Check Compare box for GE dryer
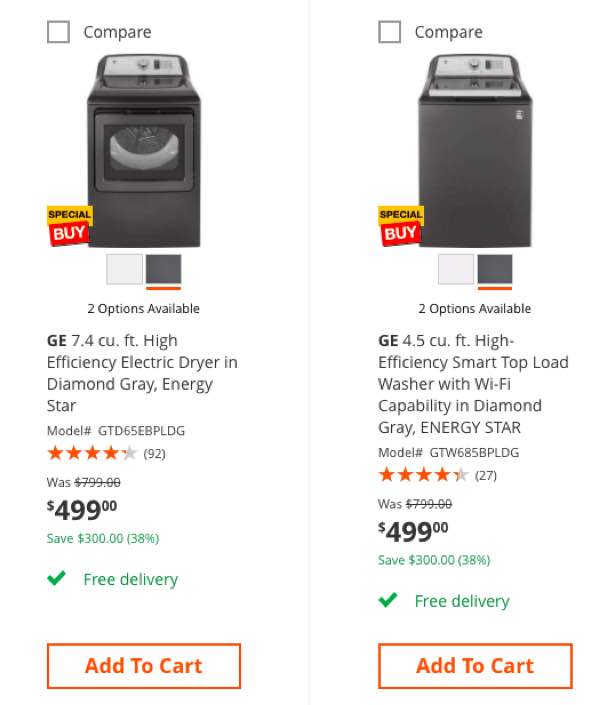This screenshot has height=705, width=600. (x=58, y=32)
